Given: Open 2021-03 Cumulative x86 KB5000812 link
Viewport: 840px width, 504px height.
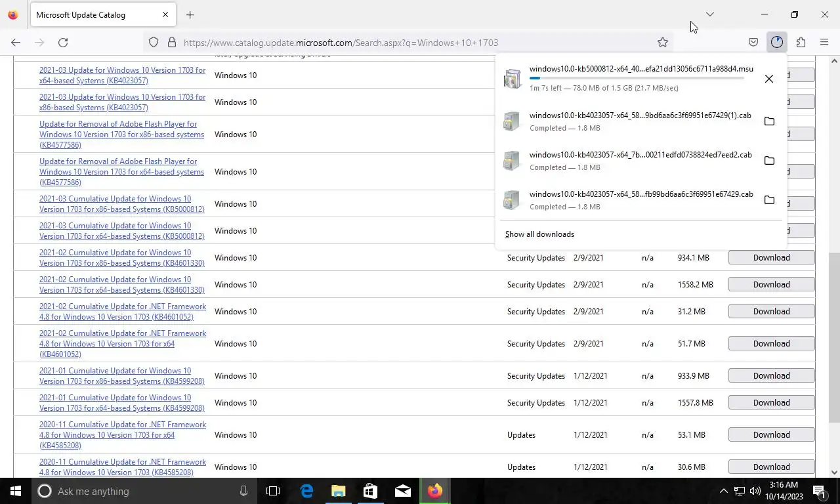Looking at the screenshot, I should 122,203.
